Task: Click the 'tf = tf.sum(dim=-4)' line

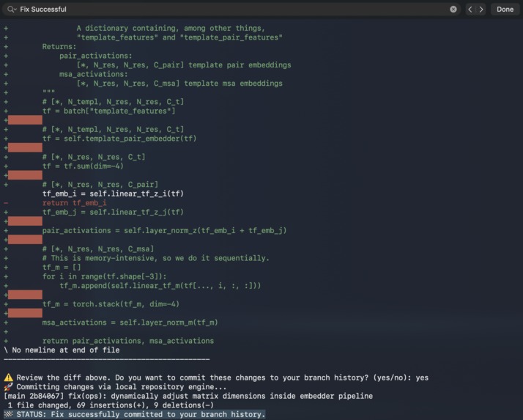Action: tap(83, 166)
